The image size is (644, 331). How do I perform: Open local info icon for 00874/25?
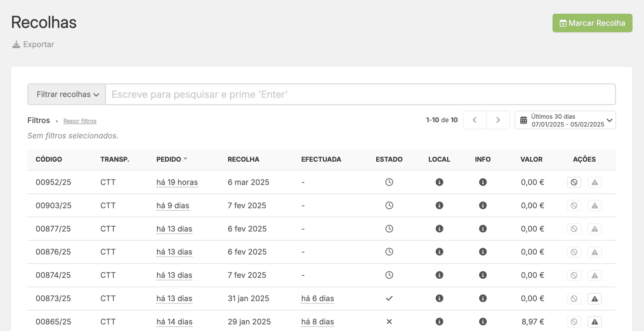439,275
